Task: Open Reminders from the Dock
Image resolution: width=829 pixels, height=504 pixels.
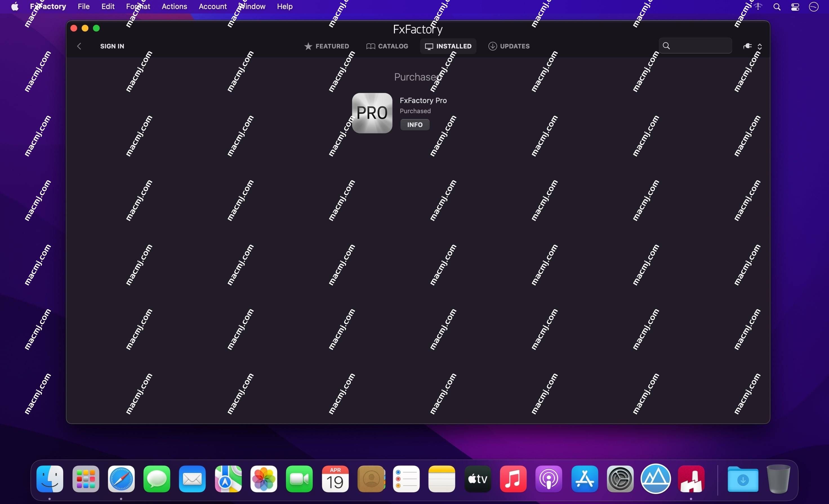Action: point(406,479)
